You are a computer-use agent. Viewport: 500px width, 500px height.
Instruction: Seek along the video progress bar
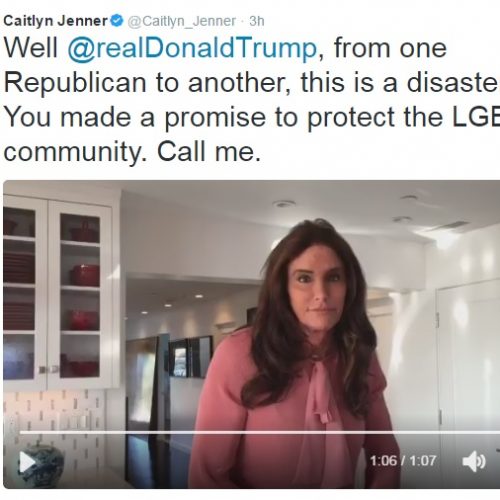coord(260,432)
